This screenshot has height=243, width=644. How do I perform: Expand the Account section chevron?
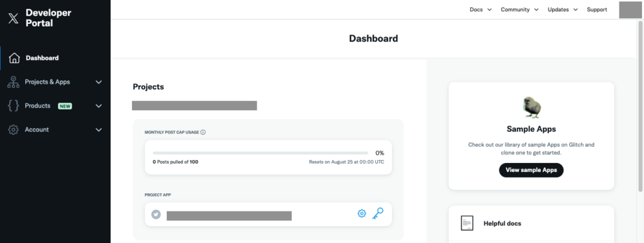99,130
